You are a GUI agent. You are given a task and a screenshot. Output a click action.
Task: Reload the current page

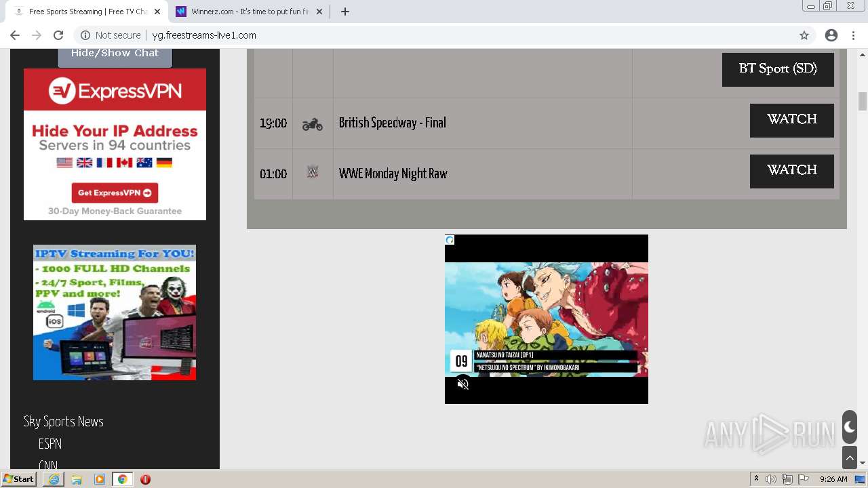pyautogui.click(x=58, y=35)
